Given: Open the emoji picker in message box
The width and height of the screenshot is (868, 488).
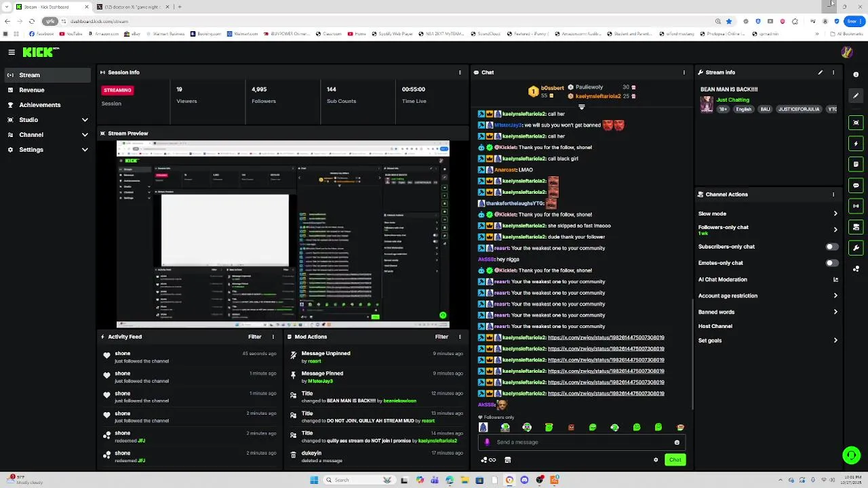Looking at the screenshot, I should tap(677, 443).
